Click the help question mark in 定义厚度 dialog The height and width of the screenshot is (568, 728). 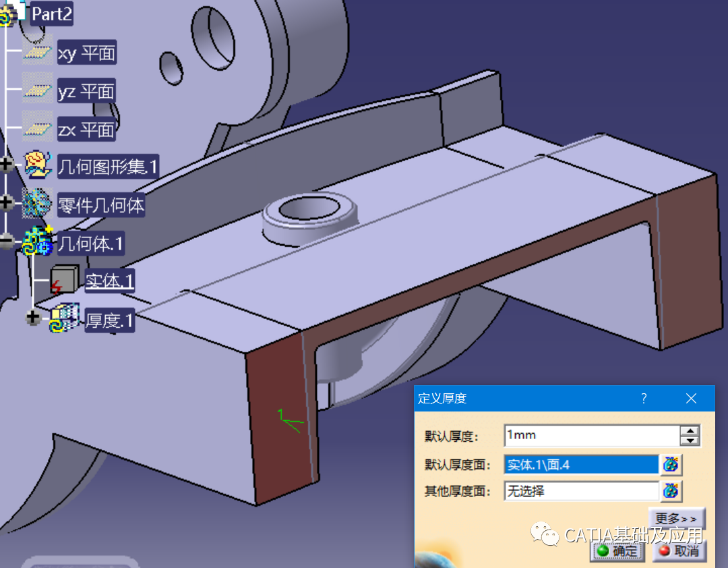pos(644,399)
